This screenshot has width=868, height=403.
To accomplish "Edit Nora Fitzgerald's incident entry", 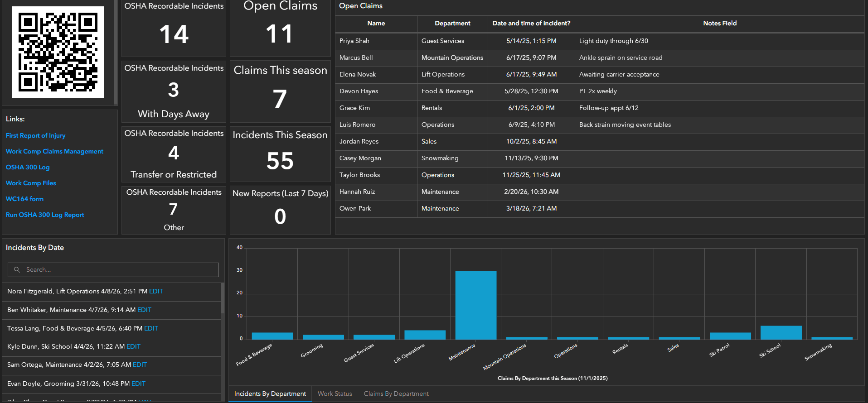I will pyautogui.click(x=156, y=291).
